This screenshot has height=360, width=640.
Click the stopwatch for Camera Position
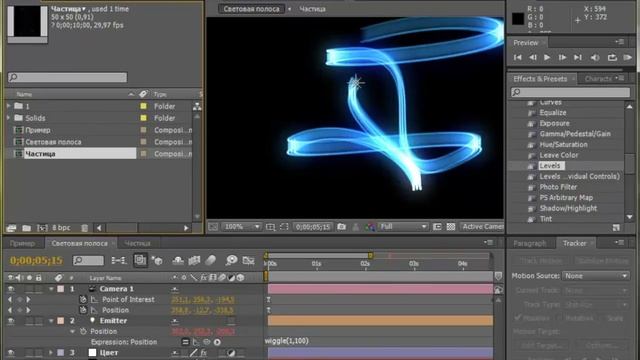coord(83,310)
